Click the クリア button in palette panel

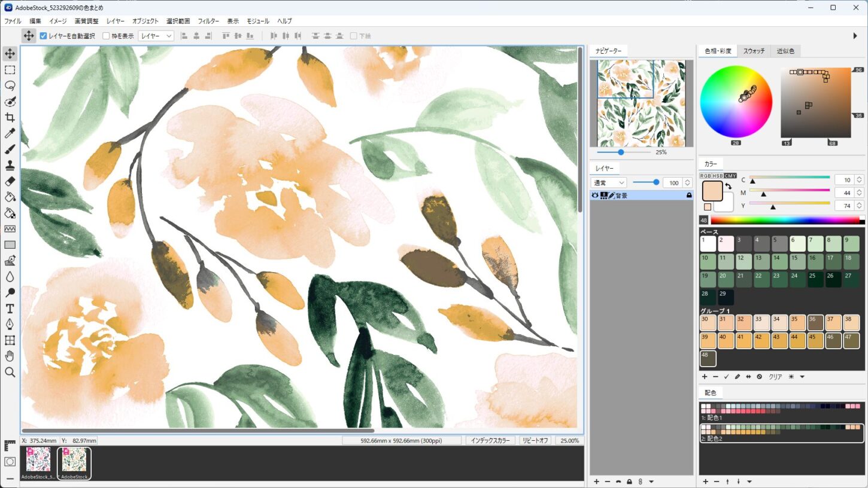[x=775, y=377]
